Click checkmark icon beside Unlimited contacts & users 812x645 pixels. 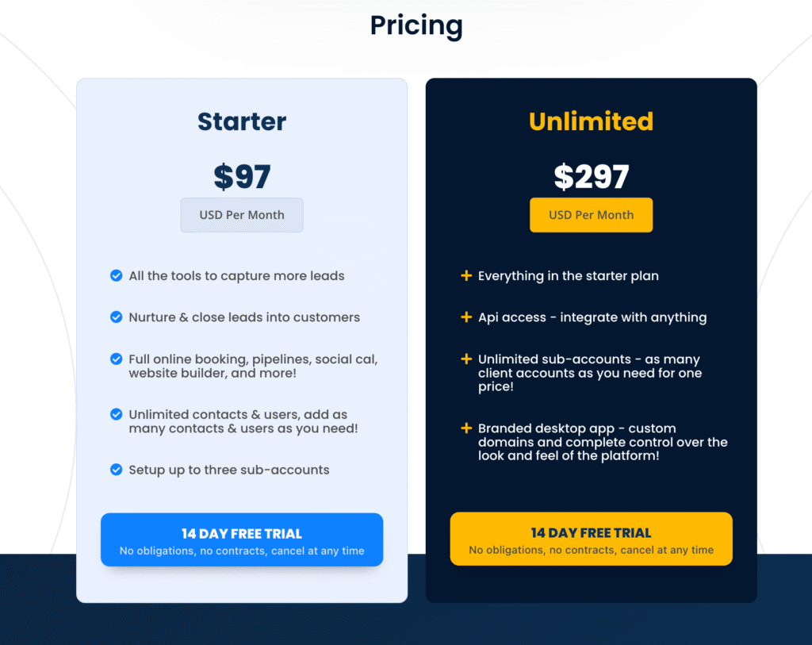point(116,414)
